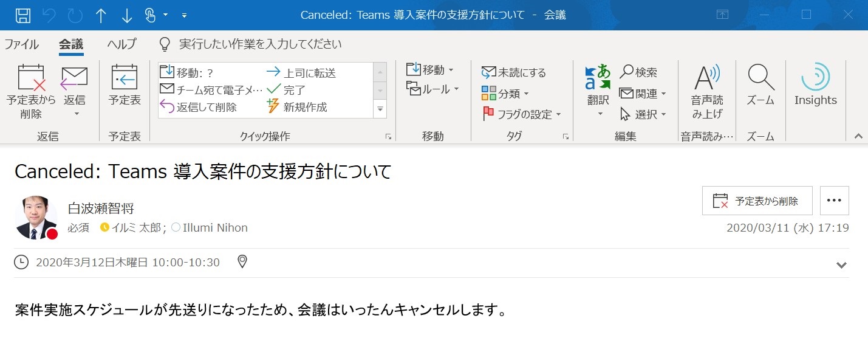Click the meeting time clock icon
This screenshot has height=352, width=868.
[x=21, y=262]
